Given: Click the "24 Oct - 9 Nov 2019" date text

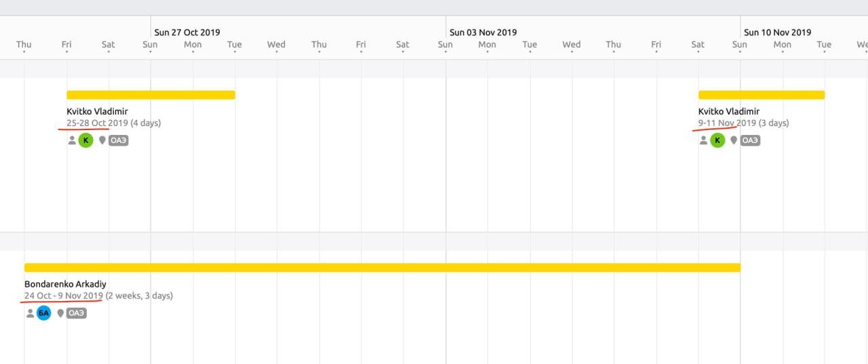Looking at the screenshot, I should [64, 296].
